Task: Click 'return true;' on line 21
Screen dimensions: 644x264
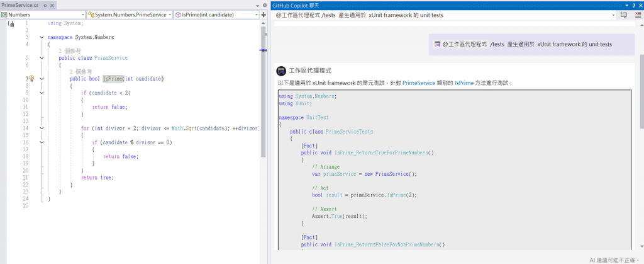Action: coord(97,178)
